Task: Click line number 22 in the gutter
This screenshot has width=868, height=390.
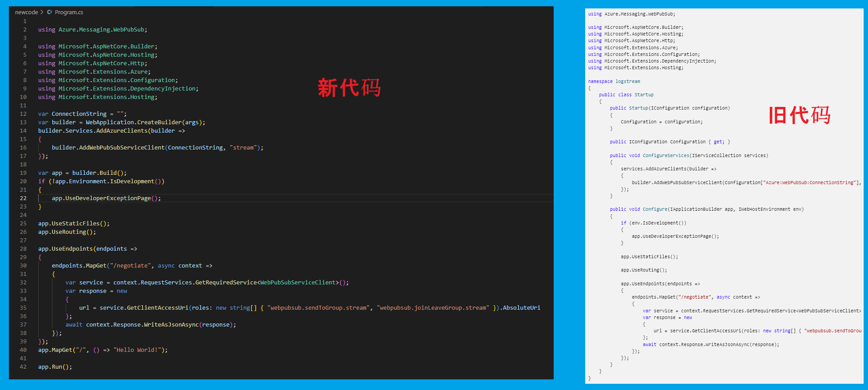Action: 23,198
